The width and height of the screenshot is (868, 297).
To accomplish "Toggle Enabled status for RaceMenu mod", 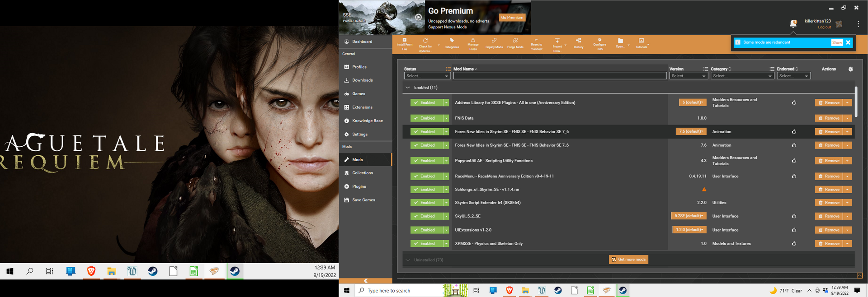I will 427,176.
